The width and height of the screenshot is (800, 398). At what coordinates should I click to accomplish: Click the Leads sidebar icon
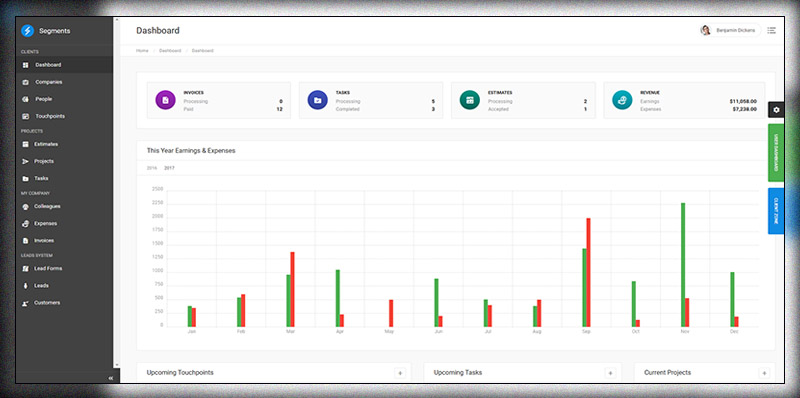26,286
